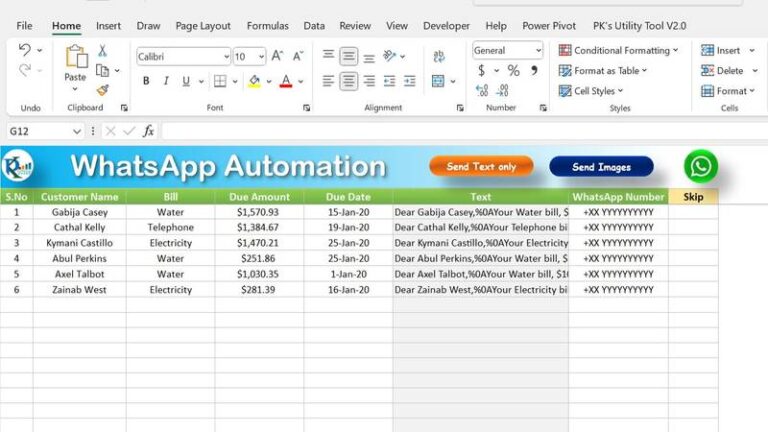Click the orange Send Text only button
Image resolution: width=768 pixels, height=432 pixels.
481,167
